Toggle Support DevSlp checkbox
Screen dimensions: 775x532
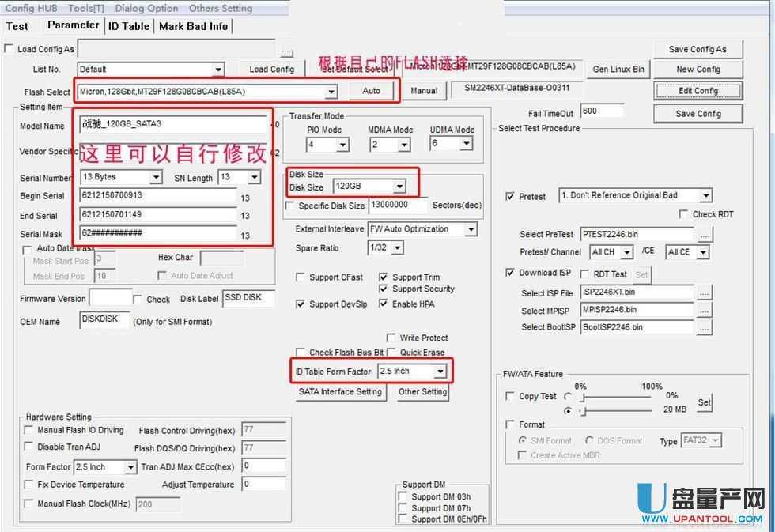300,304
